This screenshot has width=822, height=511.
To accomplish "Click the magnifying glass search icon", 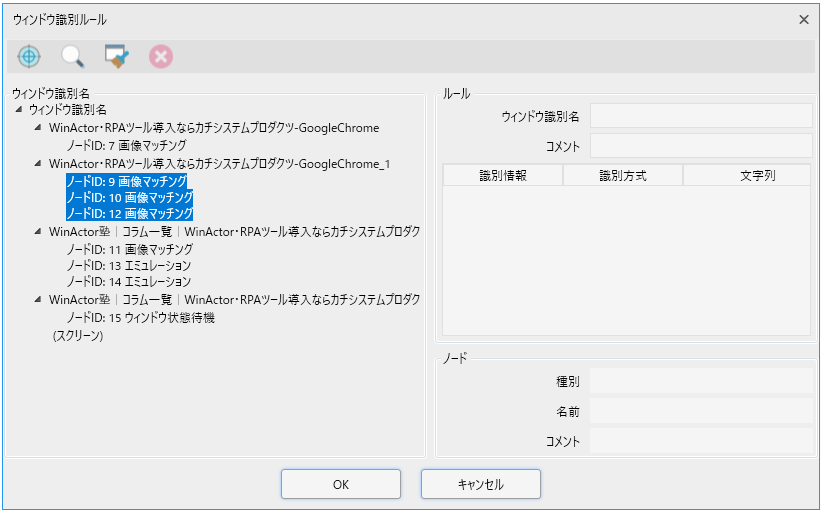I will tap(73, 57).
